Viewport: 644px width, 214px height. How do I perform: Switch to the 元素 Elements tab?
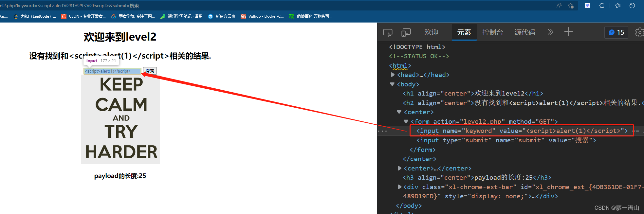pos(464,32)
